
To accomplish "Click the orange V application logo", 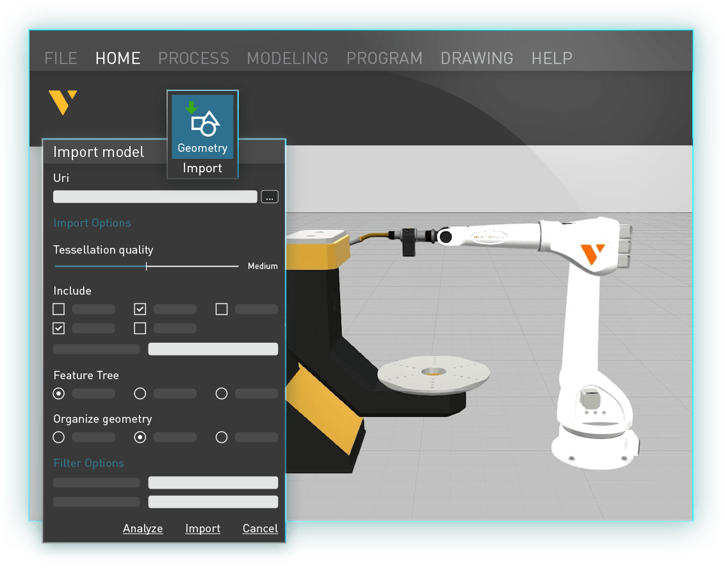I will 63,101.
